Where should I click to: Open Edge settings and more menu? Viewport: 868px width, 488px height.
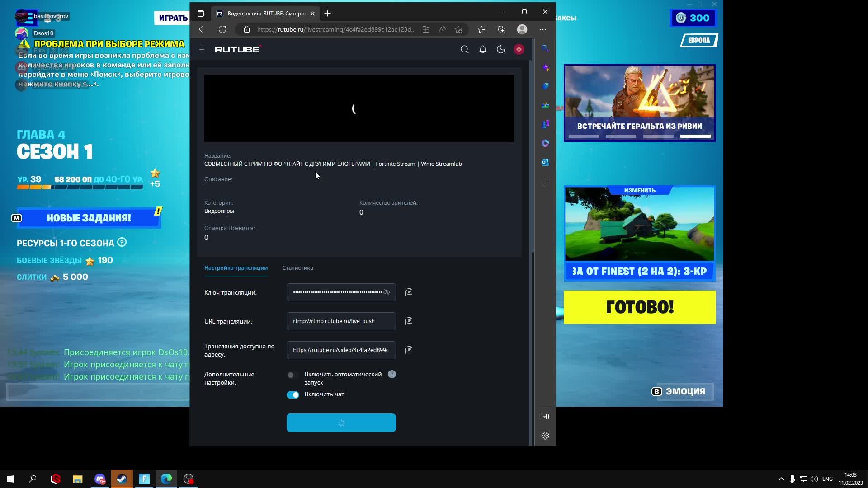[x=542, y=29]
